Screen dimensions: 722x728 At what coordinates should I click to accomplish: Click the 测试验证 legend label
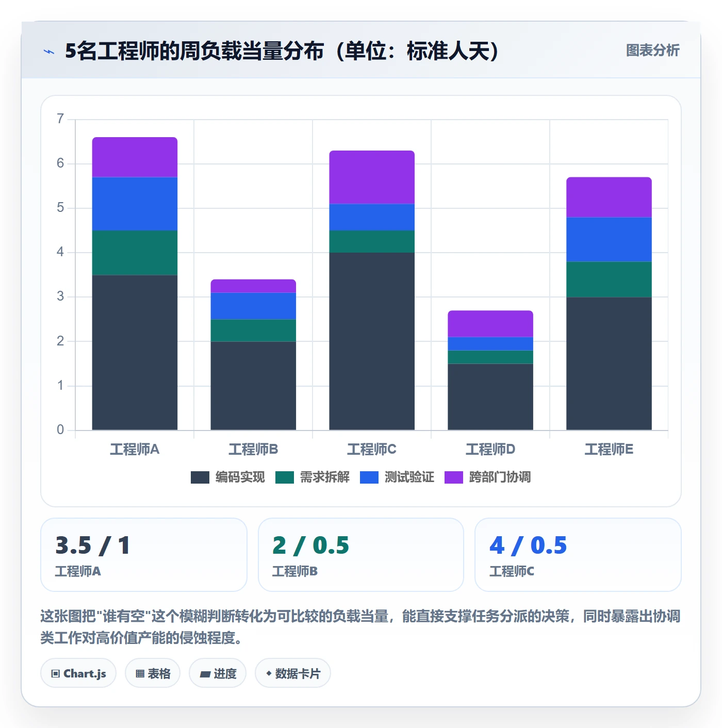tap(409, 477)
